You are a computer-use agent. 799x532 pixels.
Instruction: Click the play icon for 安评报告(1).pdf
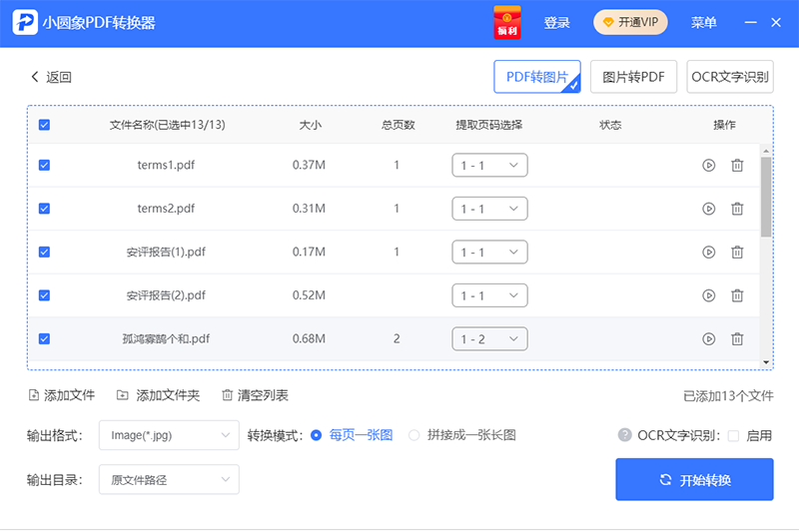click(708, 253)
